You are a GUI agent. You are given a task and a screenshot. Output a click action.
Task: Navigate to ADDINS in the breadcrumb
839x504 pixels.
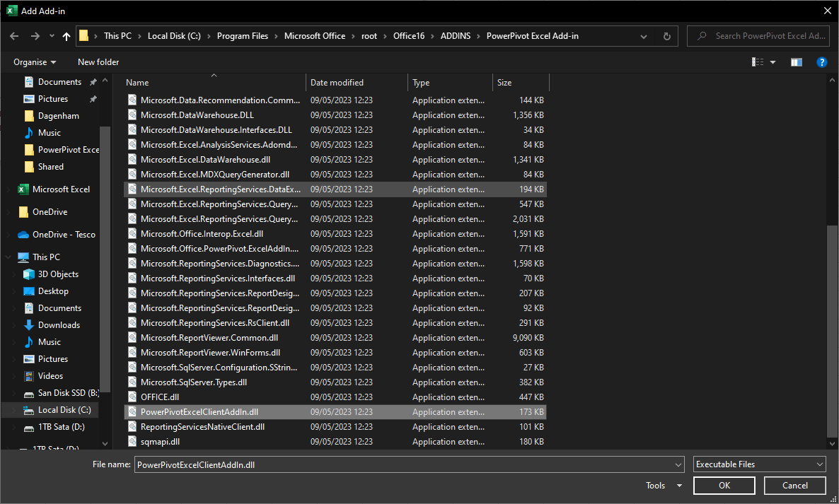tap(456, 36)
